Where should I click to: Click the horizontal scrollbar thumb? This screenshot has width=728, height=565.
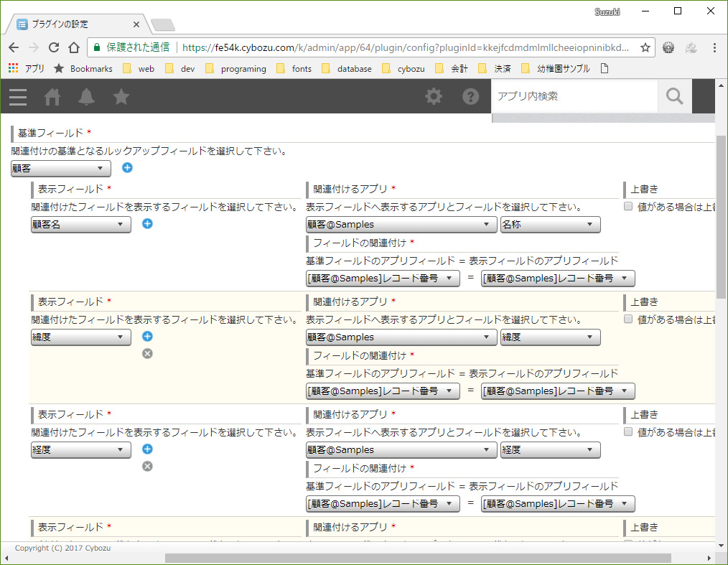[418, 558]
